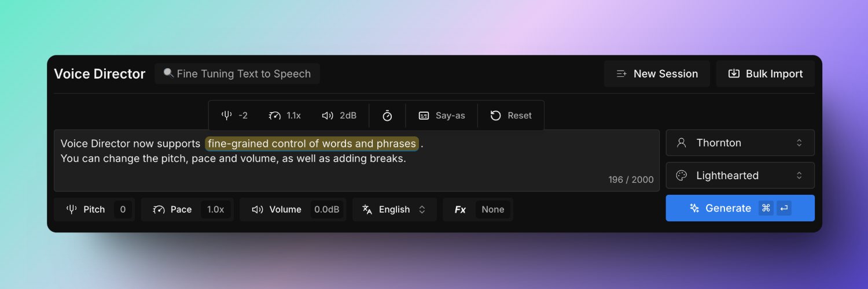This screenshot has height=289, width=868.
Task: Click the translate icon beside English
Action: 367,209
